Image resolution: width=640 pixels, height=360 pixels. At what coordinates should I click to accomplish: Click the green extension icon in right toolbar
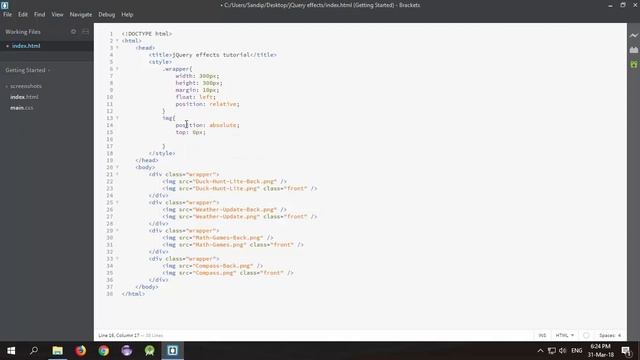tap(633, 64)
